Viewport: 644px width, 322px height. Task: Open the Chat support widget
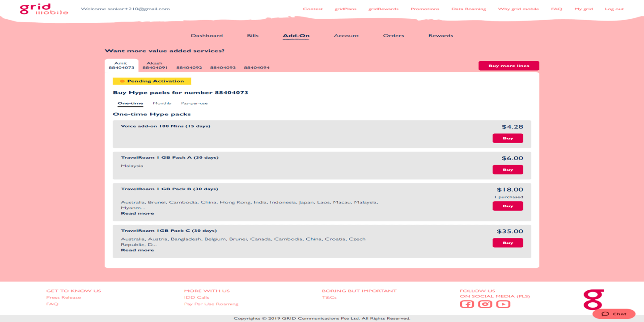pyautogui.click(x=614, y=314)
